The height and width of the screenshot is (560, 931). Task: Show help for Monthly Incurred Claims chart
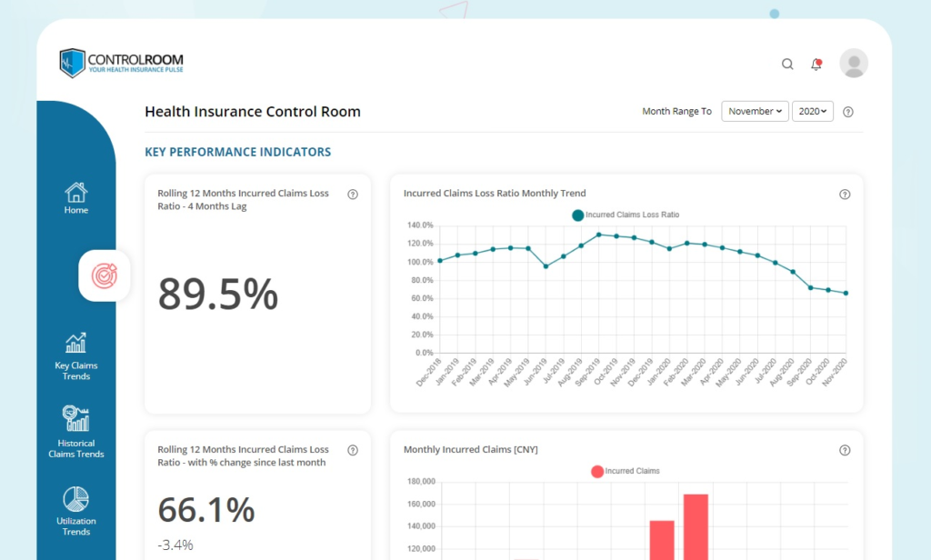coord(845,450)
